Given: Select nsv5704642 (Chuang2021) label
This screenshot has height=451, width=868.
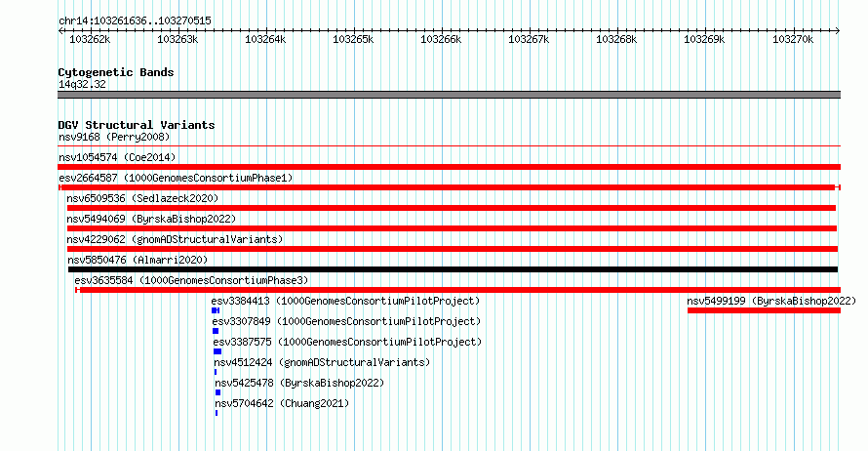Looking at the screenshot, I should 282,403.
